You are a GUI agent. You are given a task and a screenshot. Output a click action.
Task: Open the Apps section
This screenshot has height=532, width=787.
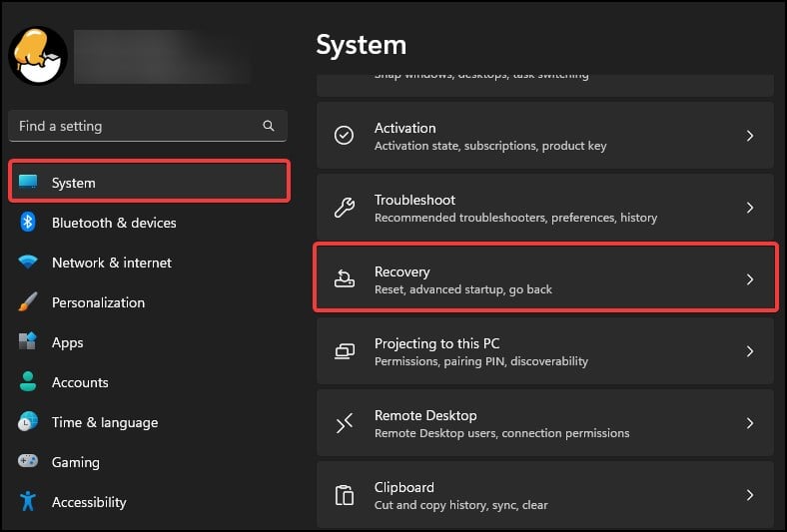click(x=67, y=342)
